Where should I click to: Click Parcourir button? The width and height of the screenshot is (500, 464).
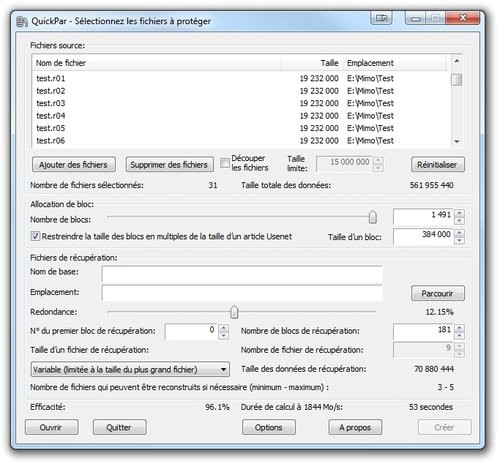[438, 293]
